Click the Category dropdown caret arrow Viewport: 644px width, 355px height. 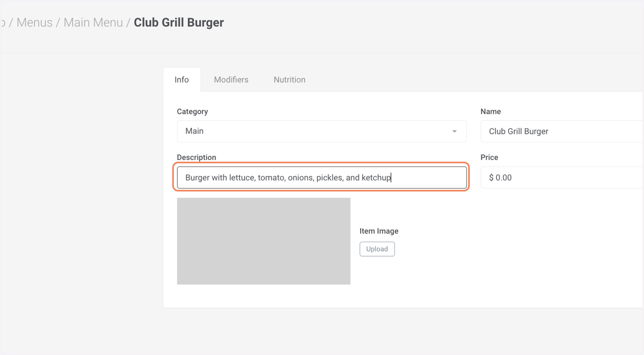(x=455, y=132)
